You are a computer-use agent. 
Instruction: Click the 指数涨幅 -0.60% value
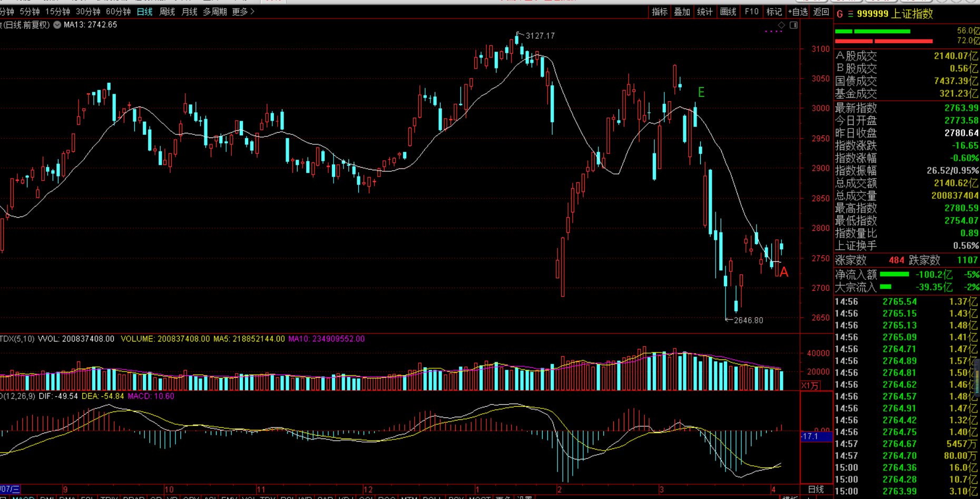pyautogui.click(x=964, y=158)
